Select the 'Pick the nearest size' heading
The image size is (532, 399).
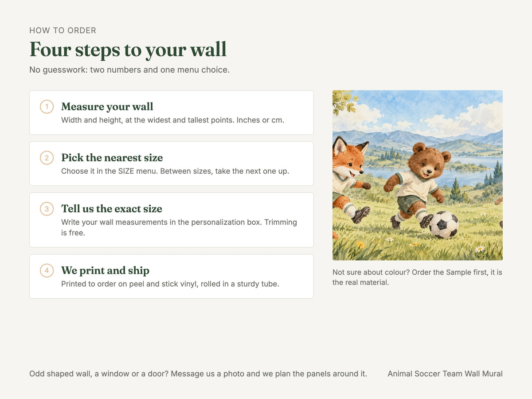(x=112, y=158)
